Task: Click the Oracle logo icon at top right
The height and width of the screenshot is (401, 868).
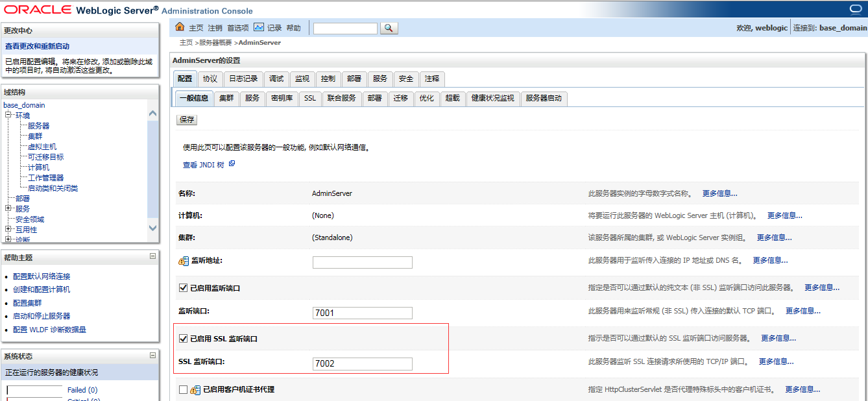Action: point(856,8)
